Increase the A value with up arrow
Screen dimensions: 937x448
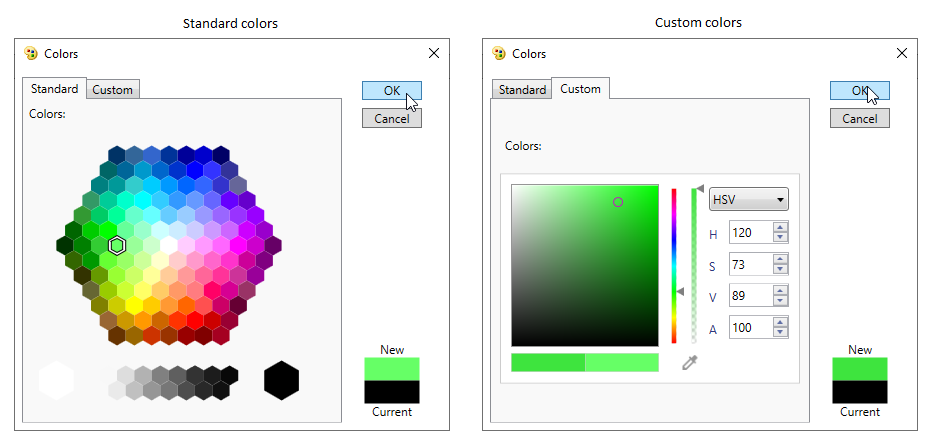[x=780, y=322]
